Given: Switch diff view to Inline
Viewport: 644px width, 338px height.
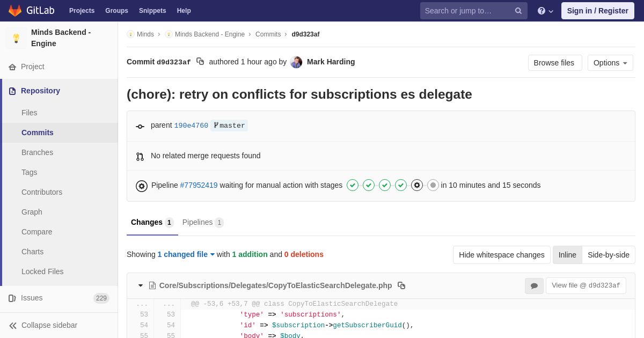Looking at the screenshot, I should [567, 255].
